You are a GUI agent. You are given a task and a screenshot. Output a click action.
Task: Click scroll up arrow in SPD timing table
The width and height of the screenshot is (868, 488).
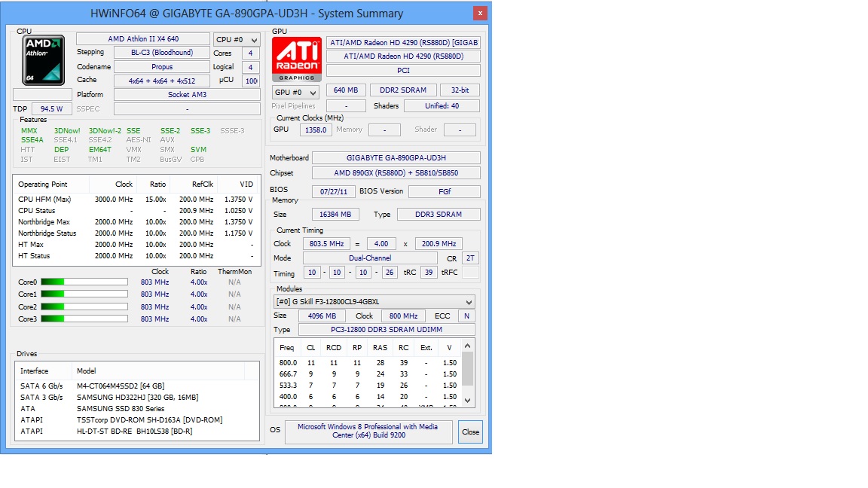coord(467,346)
